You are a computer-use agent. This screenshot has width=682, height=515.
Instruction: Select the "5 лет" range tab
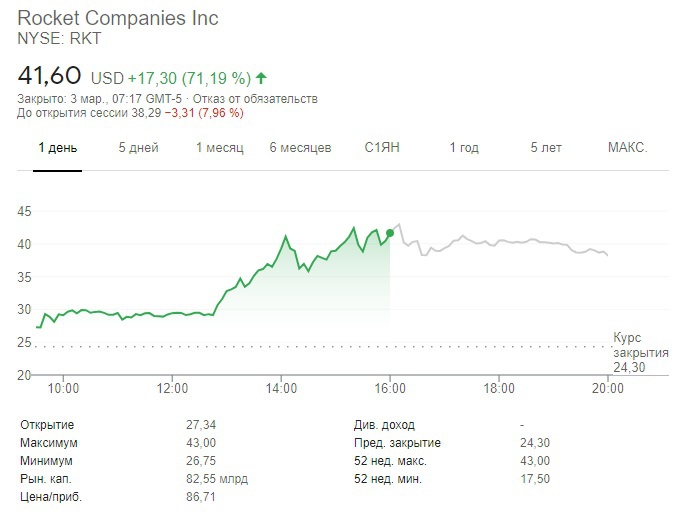tap(547, 148)
